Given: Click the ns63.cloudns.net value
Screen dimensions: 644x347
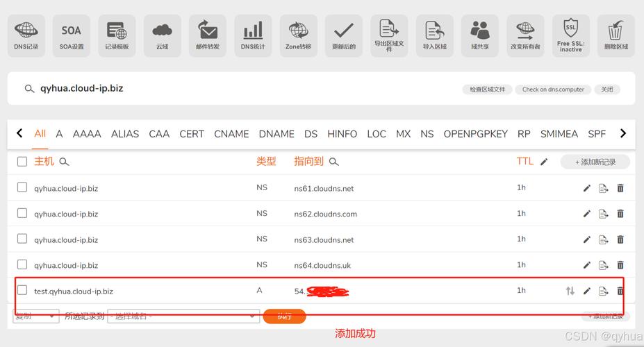Looking at the screenshot, I should [324, 239].
